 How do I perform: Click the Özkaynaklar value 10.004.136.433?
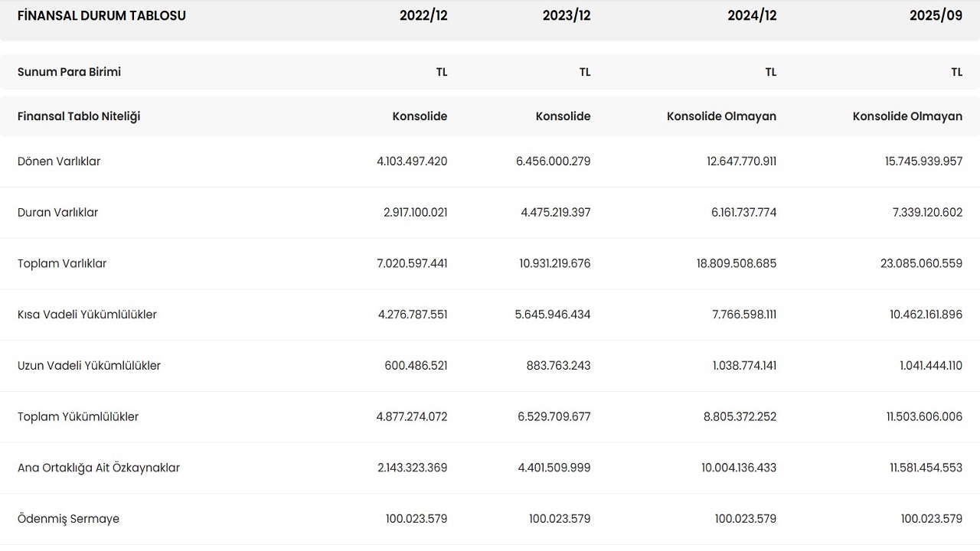pos(739,468)
